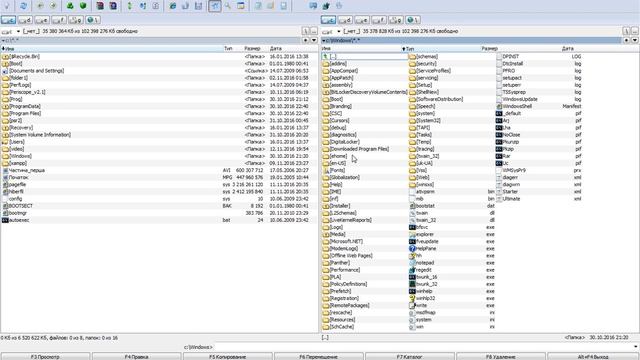Click F8 Удаление button
The image size is (640, 360).
(x=500, y=357)
